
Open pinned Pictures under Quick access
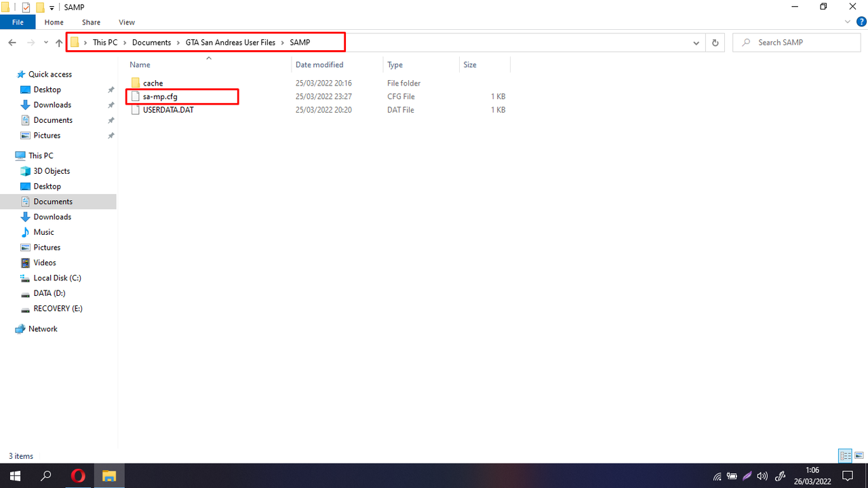click(47, 135)
